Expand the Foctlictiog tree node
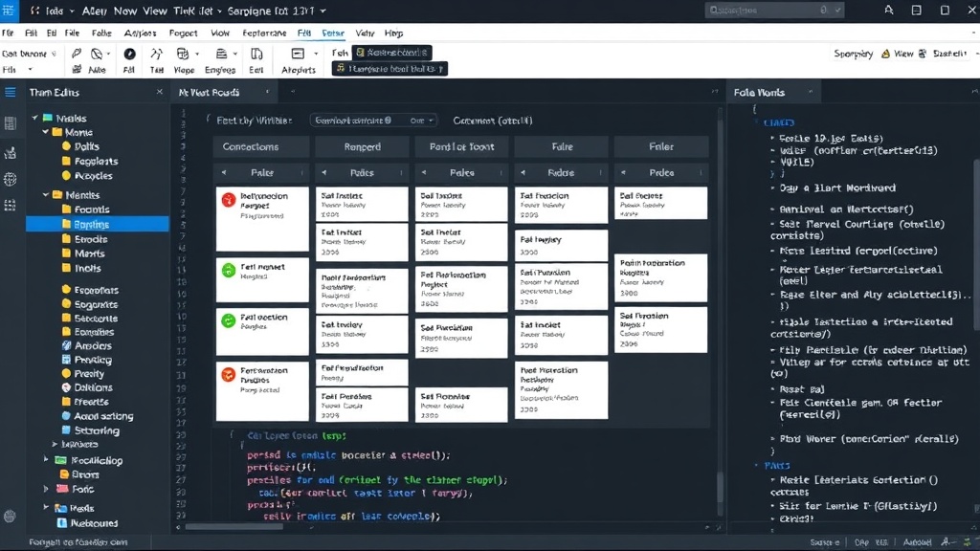The width and height of the screenshot is (980, 551). (x=46, y=460)
